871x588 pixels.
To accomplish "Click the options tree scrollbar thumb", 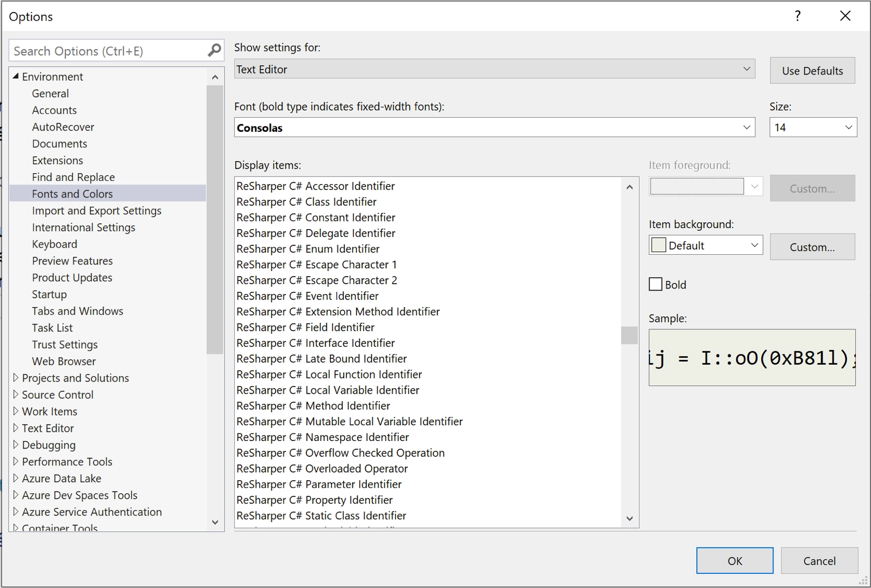I will coord(215,219).
